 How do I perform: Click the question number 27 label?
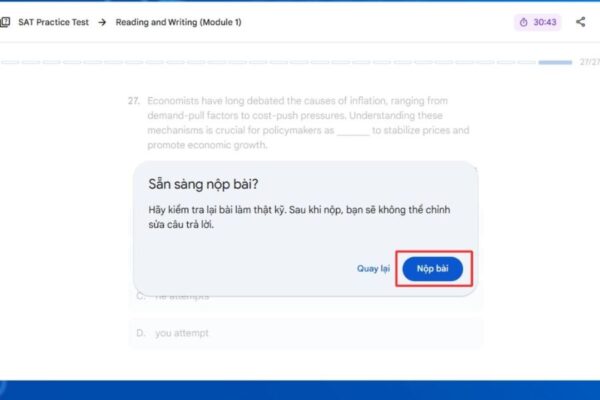[134, 101]
